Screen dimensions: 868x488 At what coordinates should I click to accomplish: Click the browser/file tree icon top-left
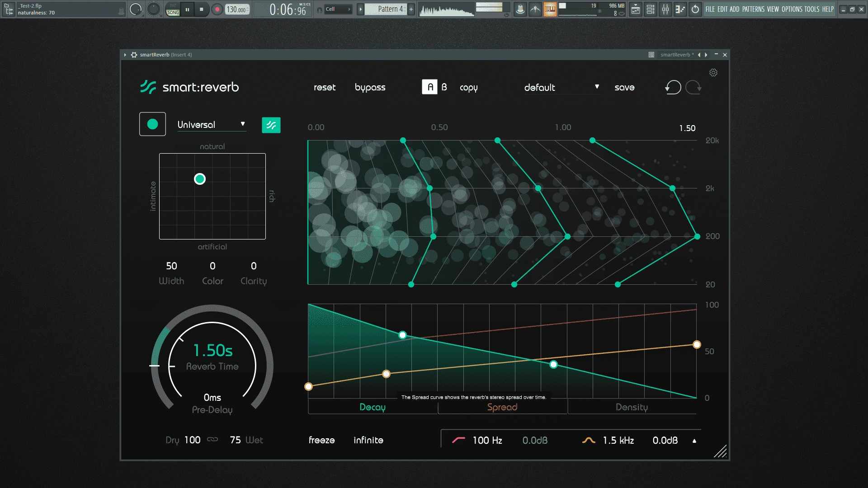pyautogui.click(x=9, y=9)
